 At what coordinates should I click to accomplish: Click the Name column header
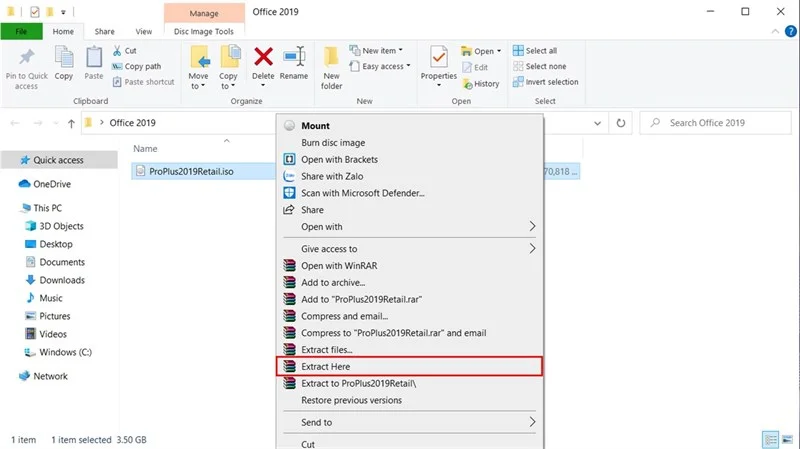click(x=145, y=148)
